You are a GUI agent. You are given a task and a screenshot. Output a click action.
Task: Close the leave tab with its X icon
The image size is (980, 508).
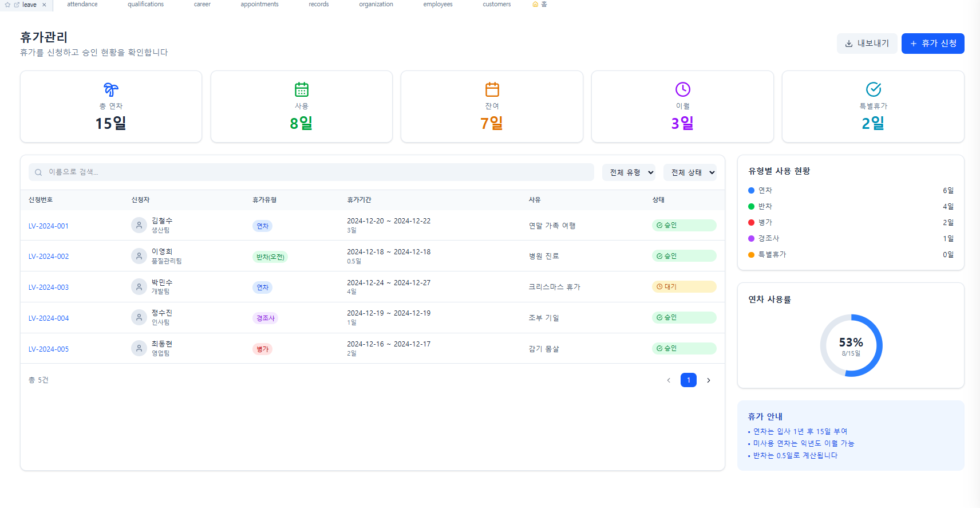point(44,5)
